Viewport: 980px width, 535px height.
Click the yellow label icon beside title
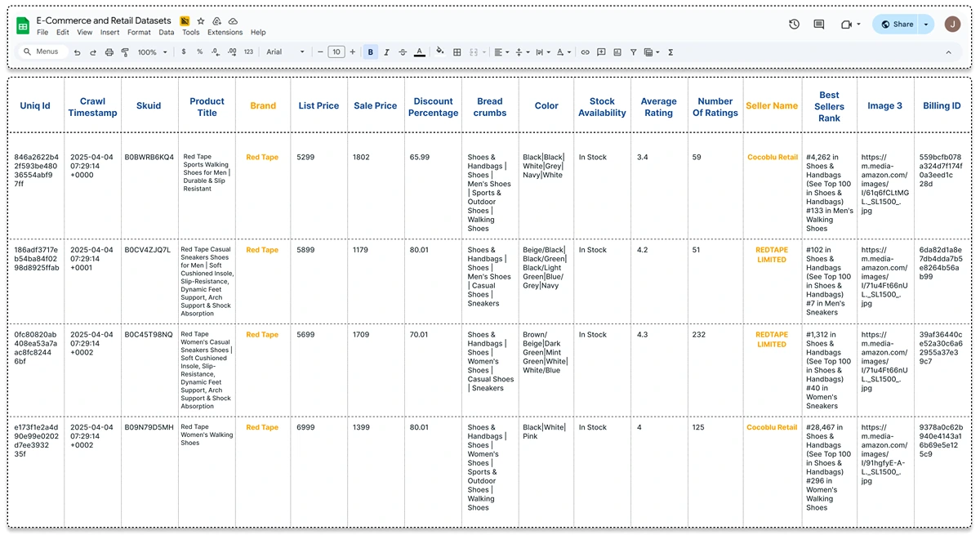pyautogui.click(x=185, y=21)
